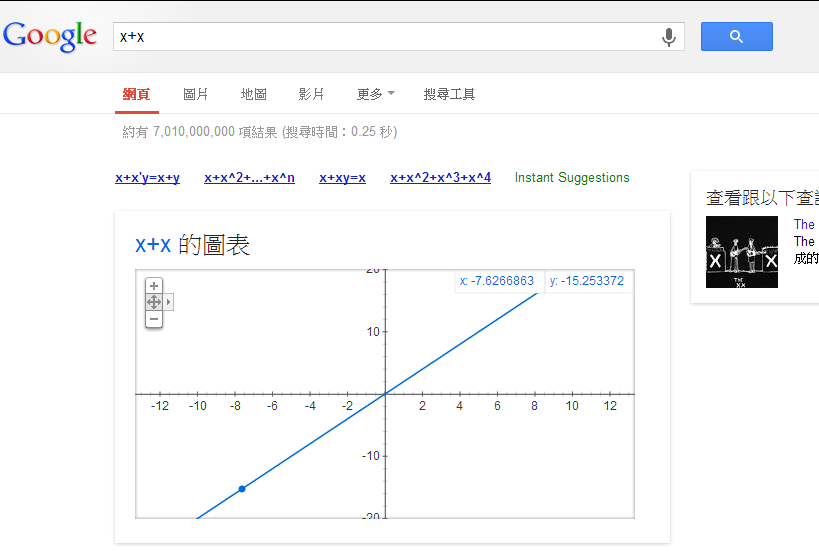Click the x-axis label -4

310,406
